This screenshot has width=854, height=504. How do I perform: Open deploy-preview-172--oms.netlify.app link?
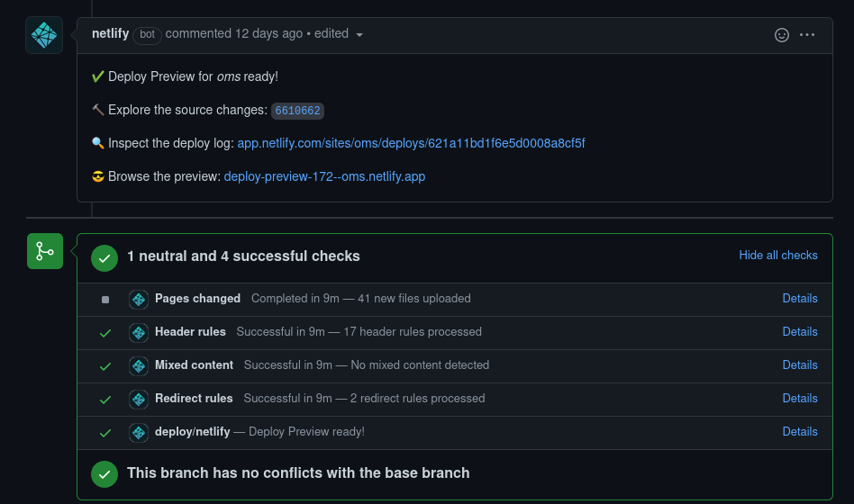click(324, 176)
